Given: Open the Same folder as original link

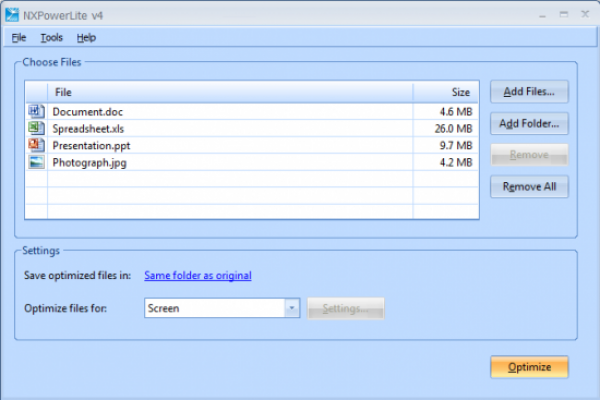Looking at the screenshot, I should 198,276.
